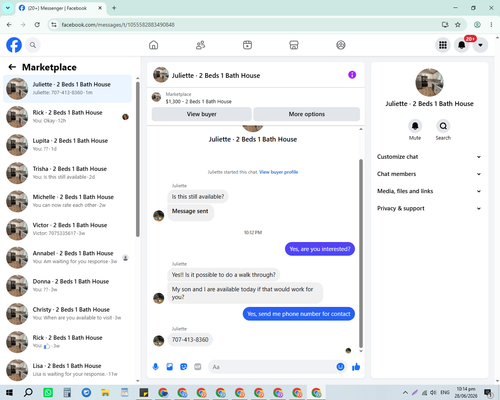Go to the Home feed icon
The image size is (500, 400).
coord(153,45)
